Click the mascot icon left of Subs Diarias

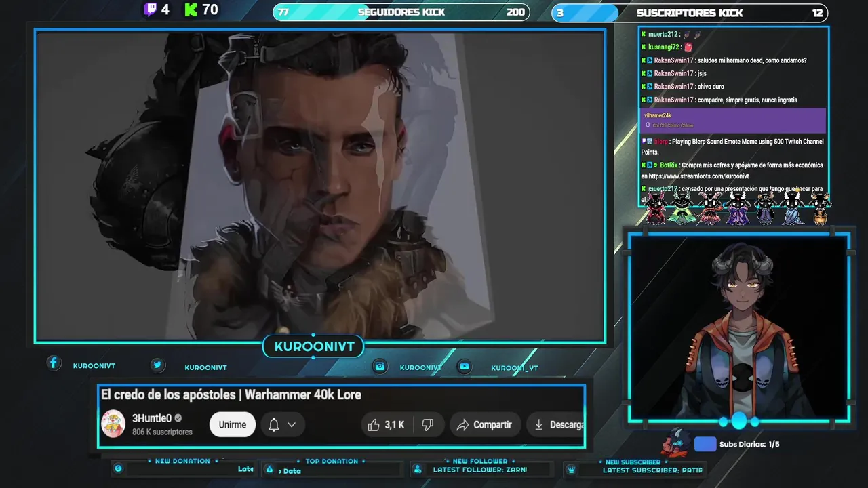pos(675,443)
